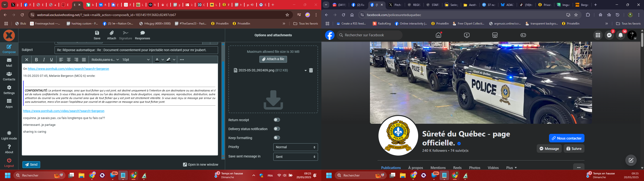The width and height of the screenshot is (644, 181).
Task: Open the 10pt font size dropdown
Action: 136,60
